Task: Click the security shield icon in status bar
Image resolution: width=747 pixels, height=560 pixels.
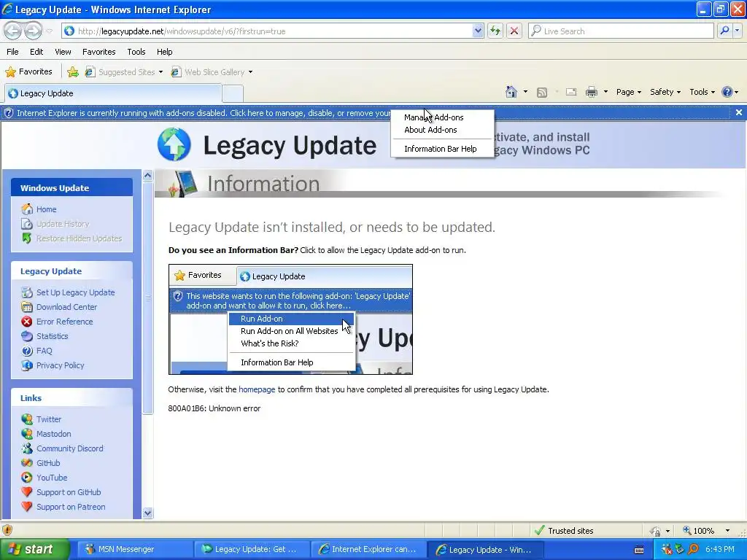Action: coord(7,530)
